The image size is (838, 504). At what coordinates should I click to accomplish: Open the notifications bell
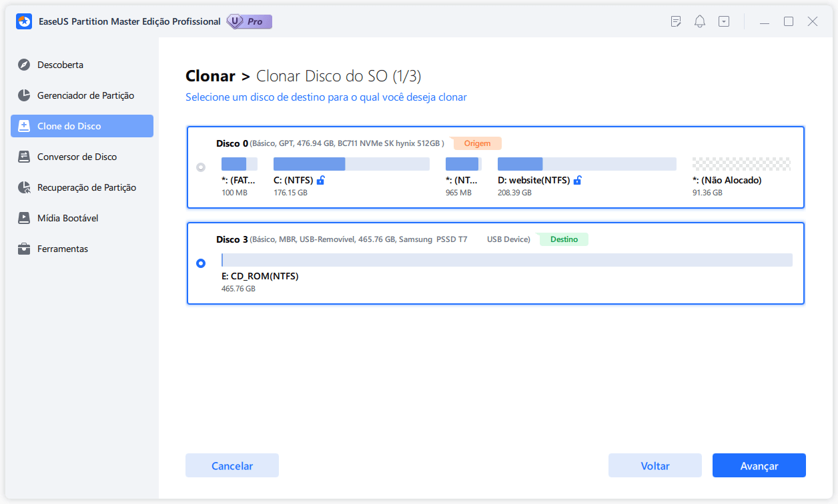click(x=700, y=21)
